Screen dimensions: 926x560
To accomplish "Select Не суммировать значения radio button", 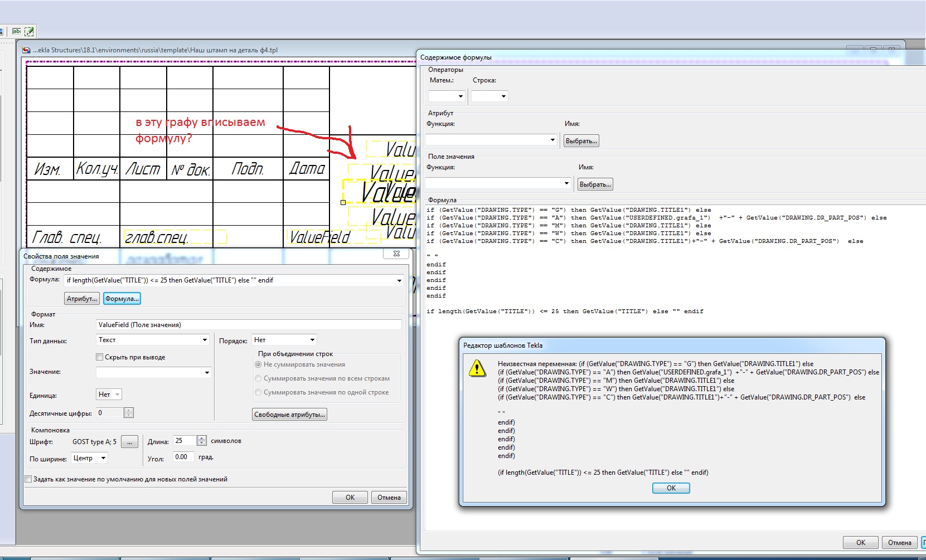I will 258,364.
